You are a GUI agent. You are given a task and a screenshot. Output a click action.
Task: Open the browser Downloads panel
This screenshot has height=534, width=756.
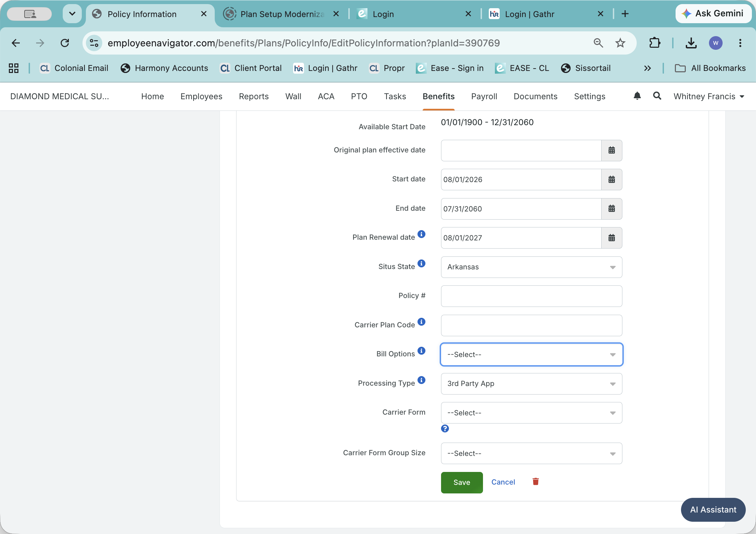[x=691, y=43]
